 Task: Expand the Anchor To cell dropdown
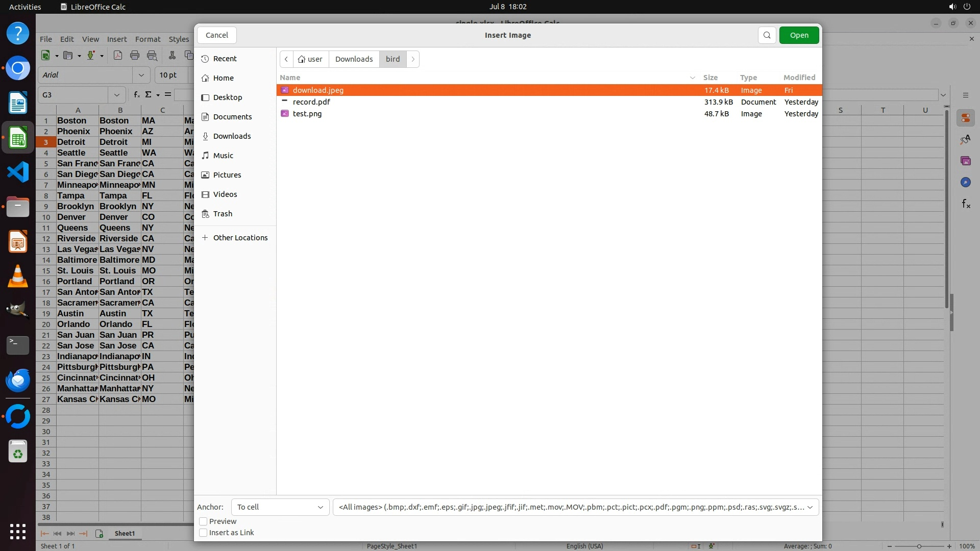pos(280,507)
